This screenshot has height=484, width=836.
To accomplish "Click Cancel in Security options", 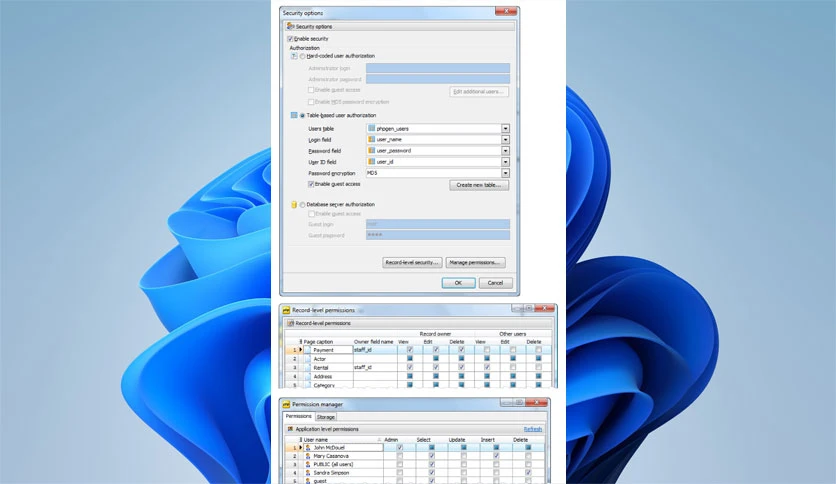I will 496,283.
